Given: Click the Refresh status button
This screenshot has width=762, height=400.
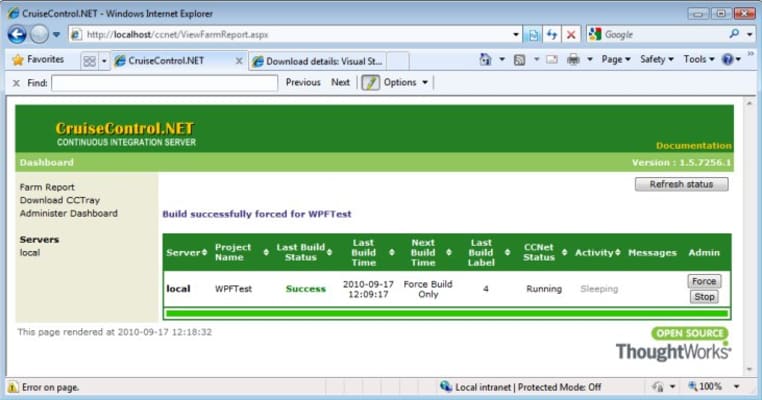Looking at the screenshot, I should (x=681, y=184).
